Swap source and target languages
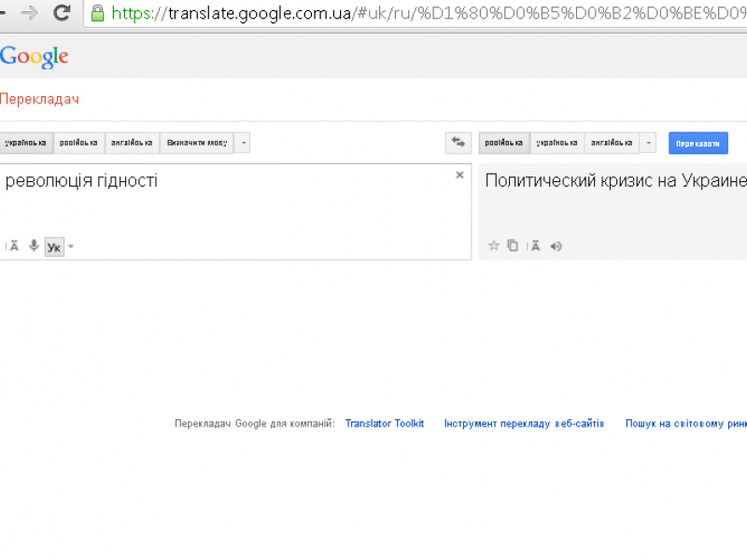This screenshot has height=560, width=747. [458, 143]
